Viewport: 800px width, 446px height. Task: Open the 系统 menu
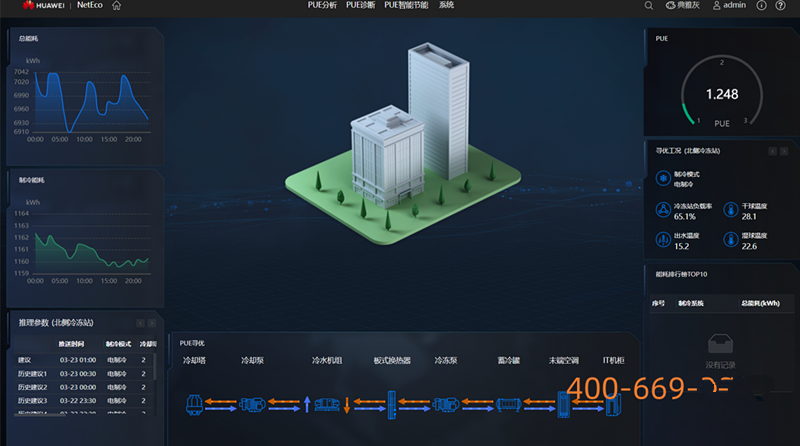point(446,5)
